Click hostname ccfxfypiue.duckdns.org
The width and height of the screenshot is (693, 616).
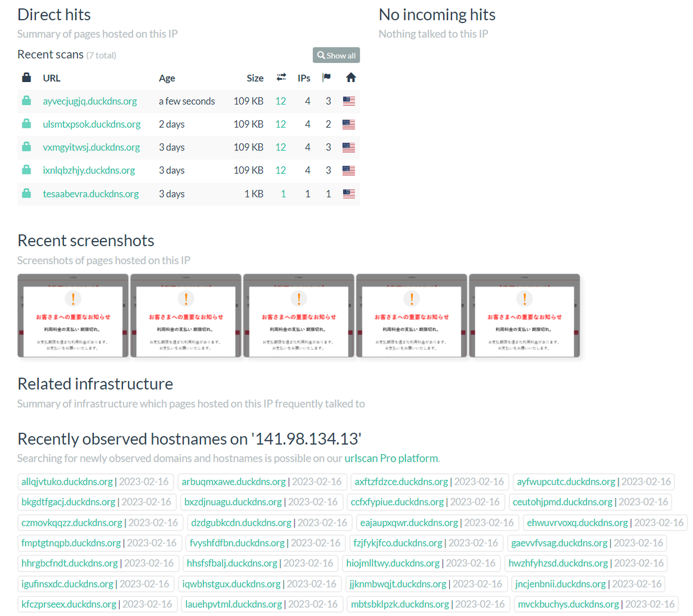(x=397, y=502)
